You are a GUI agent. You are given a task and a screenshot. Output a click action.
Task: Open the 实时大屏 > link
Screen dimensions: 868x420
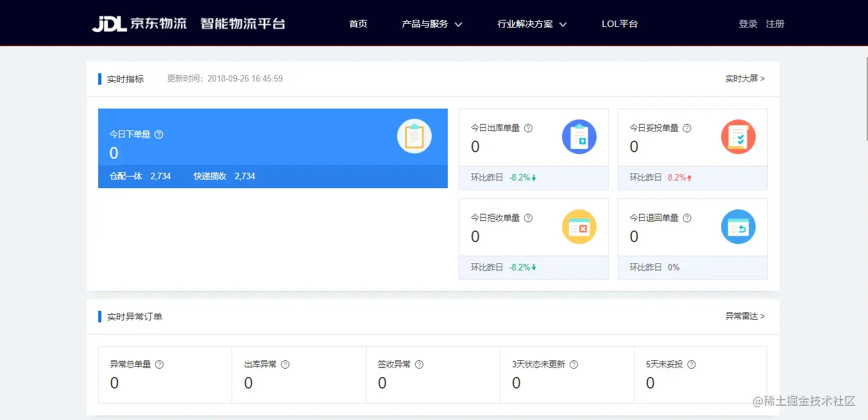point(745,78)
